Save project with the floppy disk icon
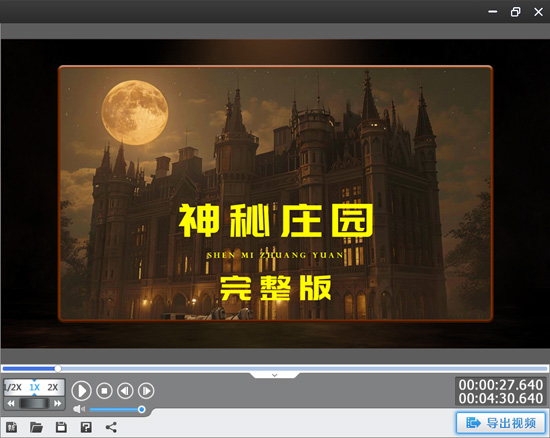Image resolution: width=550 pixels, height=438 pixels. (61, 427)
